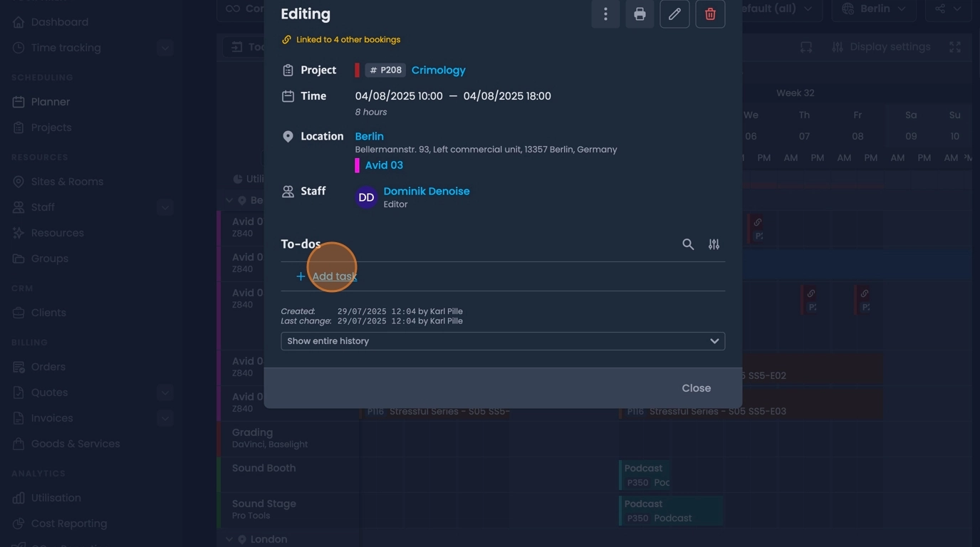Screen dimensions: 980x547
Task: Print this booking
Action: point(639,14)
